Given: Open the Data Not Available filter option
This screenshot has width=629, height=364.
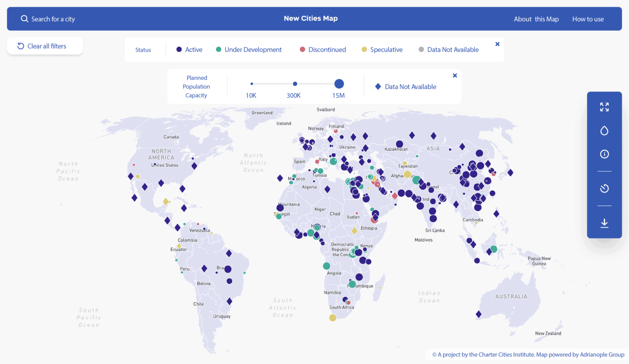Looking at the screenshot, I should [411, 86].
